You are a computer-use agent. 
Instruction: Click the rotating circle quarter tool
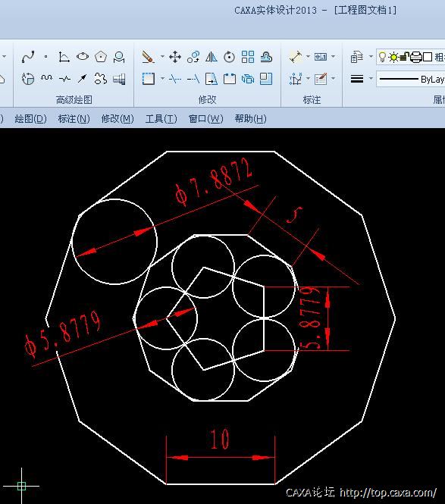[x=28, y=78]
